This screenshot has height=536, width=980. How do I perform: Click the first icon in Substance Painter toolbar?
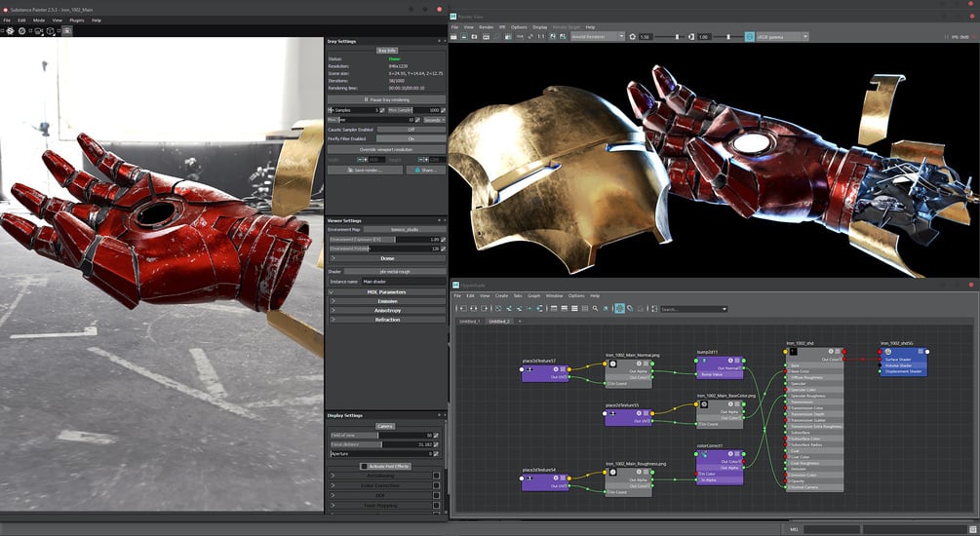click(10, 30)
